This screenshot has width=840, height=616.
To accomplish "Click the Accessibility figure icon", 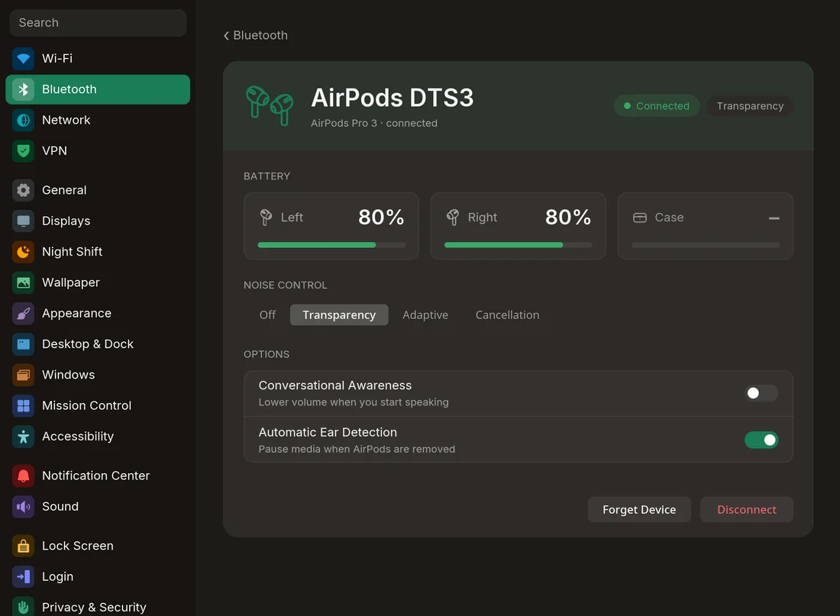I will [23, 437].
